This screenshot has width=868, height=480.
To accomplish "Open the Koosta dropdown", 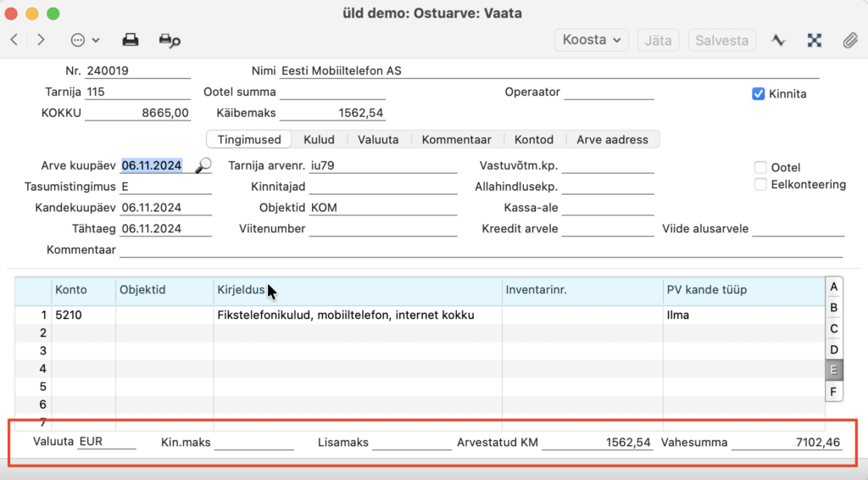I will (591, 40).
